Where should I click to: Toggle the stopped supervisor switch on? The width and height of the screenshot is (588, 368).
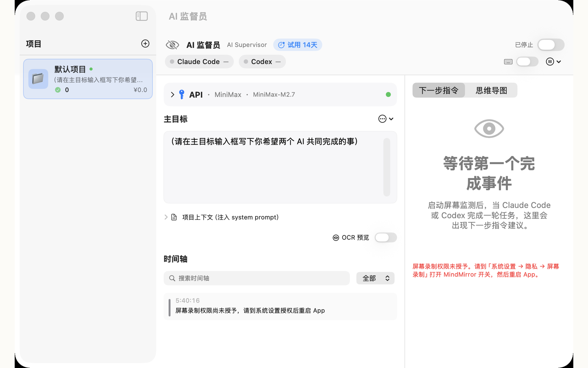point(551,45)
